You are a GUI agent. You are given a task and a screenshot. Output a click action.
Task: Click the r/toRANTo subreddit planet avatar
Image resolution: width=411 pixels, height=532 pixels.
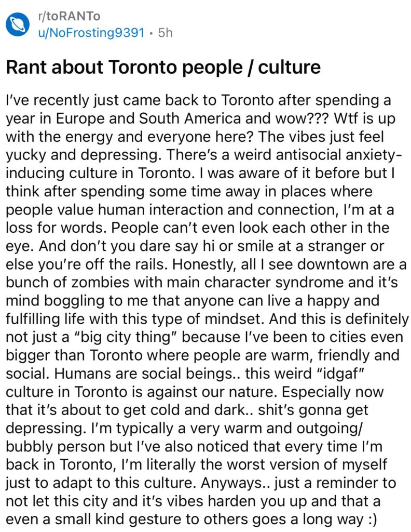tap(19, 25)
